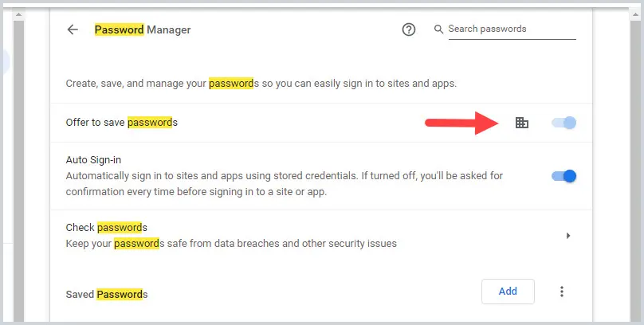Disable the Auto Sign-in switch
The width and height of the screenshot is (644, 325).
pyautogui.click(x=564, y=176)
